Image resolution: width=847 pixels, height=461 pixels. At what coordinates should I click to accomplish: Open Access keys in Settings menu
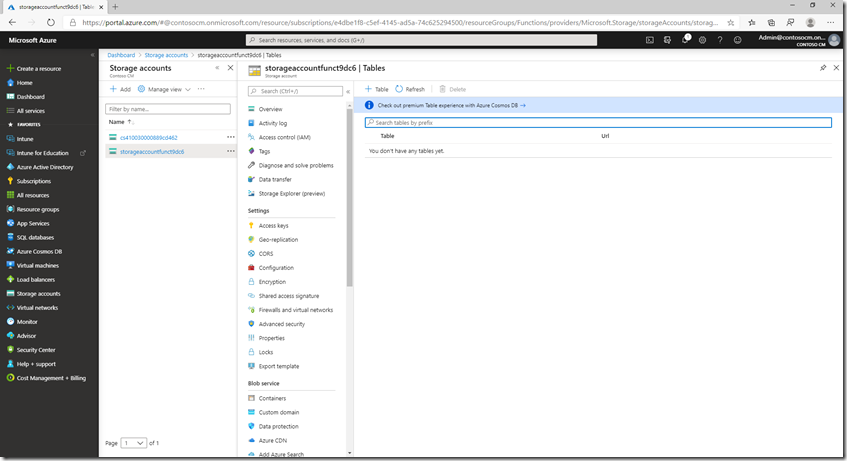(273, 226)
